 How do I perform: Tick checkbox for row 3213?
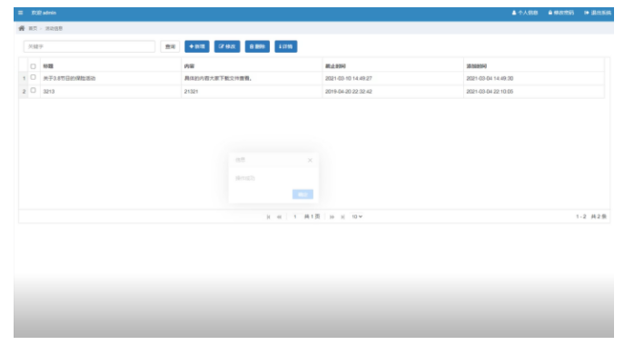pos(34,91)
